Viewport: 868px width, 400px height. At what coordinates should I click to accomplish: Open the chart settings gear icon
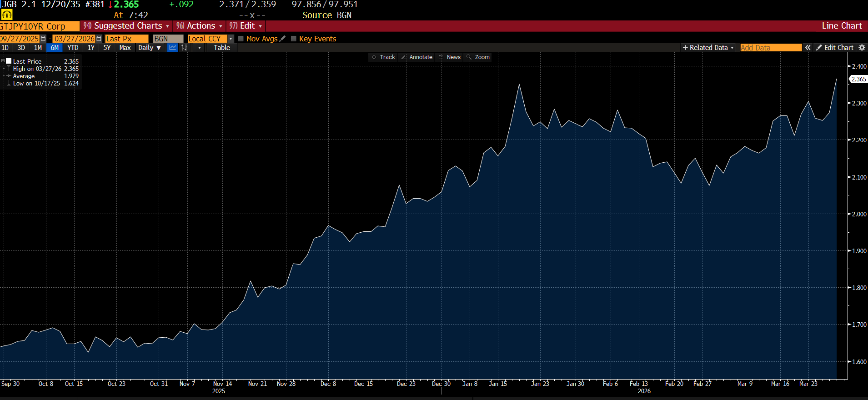[862, 48]
